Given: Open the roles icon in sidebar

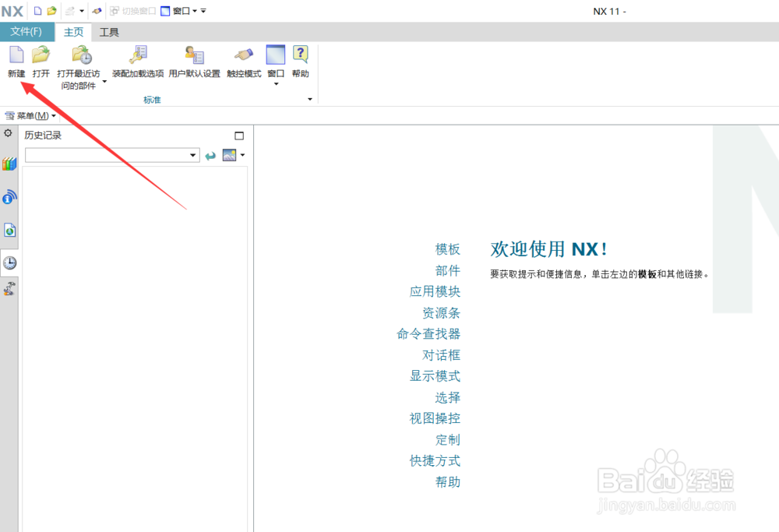Looking at the screenshot, I should point(9,289).
